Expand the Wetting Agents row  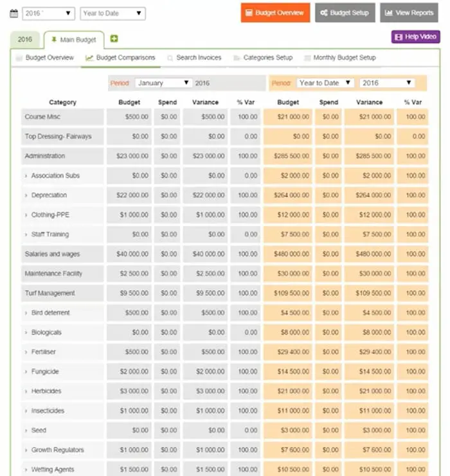coord(26,470)
